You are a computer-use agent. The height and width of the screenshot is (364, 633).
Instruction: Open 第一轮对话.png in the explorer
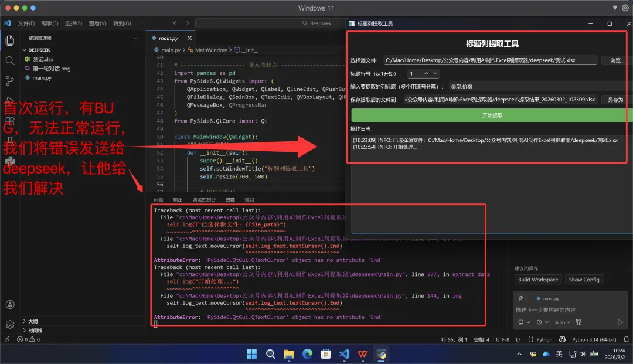pyautogui.click(x=51, y=69)
